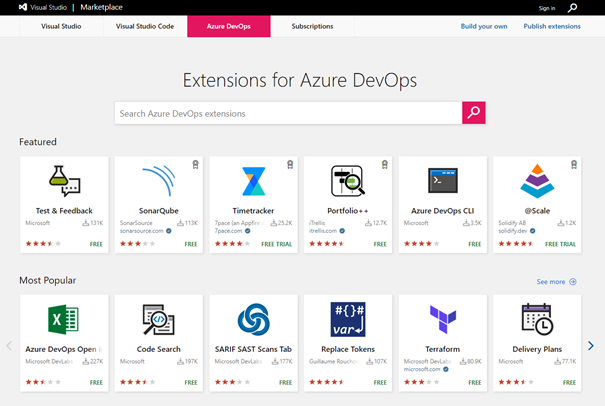Open the SonarQube wave logo
605x406 pixels.
click(159, 181)
